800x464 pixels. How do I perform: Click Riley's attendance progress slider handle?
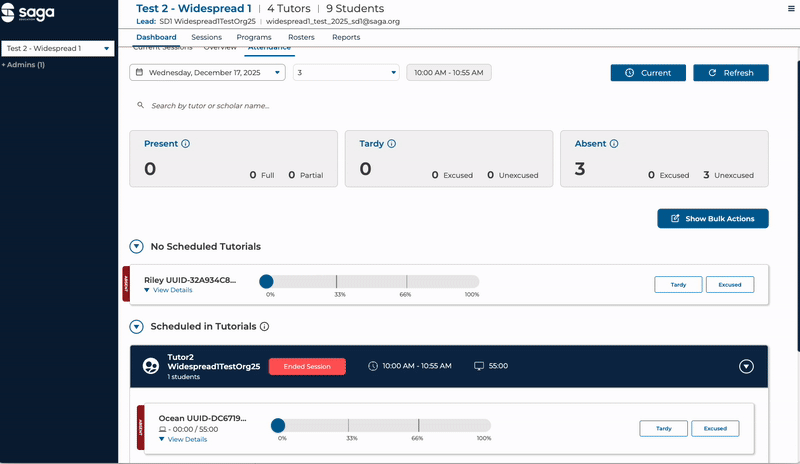[x=266, y=281]
